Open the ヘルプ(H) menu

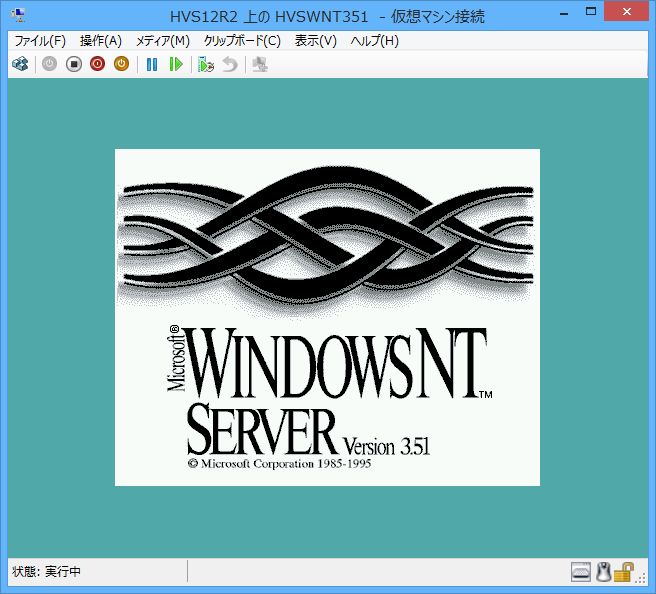click(374, 41)
